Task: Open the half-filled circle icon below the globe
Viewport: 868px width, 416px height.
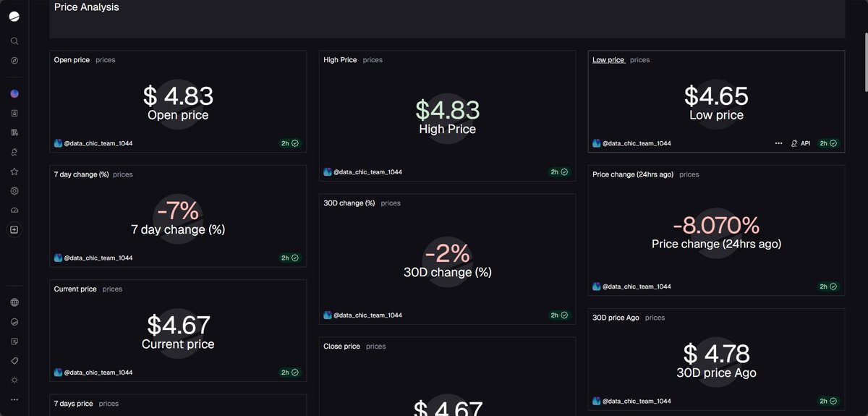Action: (14, 322)
